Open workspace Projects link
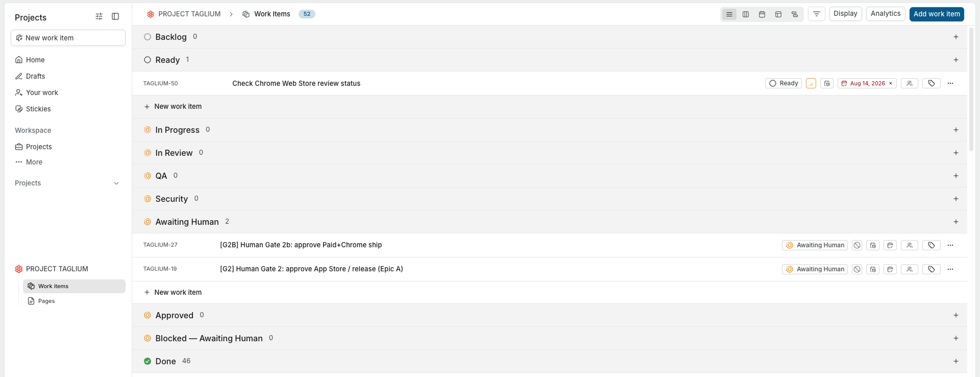Screen dimensions: 980x377 68,147
